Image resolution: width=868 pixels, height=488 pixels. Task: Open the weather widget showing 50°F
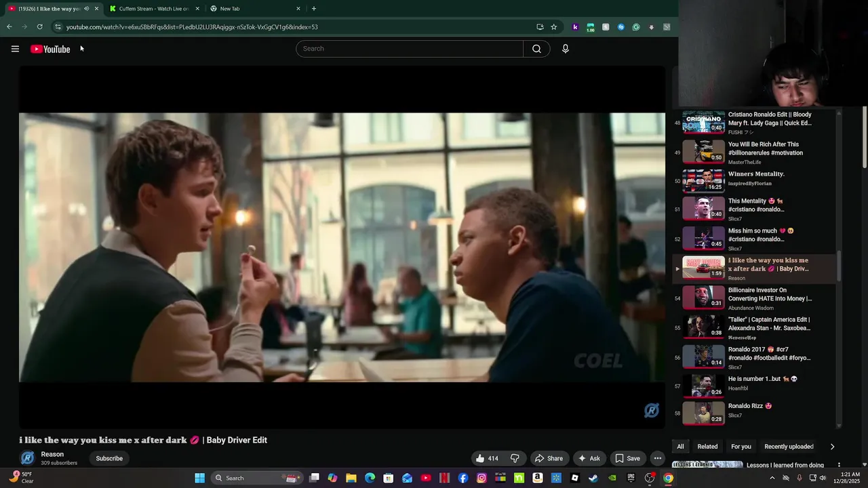20,478
